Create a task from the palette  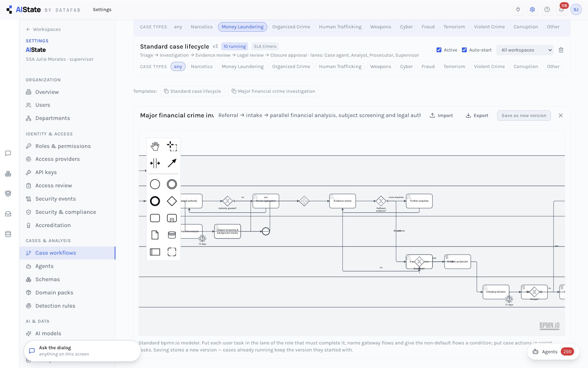[155, 218]
